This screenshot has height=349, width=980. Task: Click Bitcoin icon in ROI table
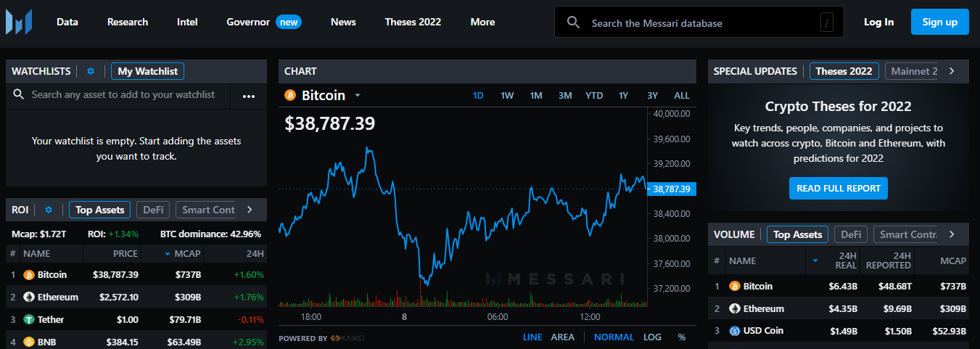pos(29,275)
